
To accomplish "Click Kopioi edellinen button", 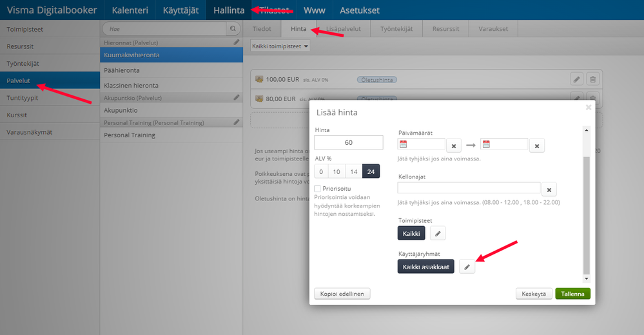I will pyautogui.click(x=342, y=294).
